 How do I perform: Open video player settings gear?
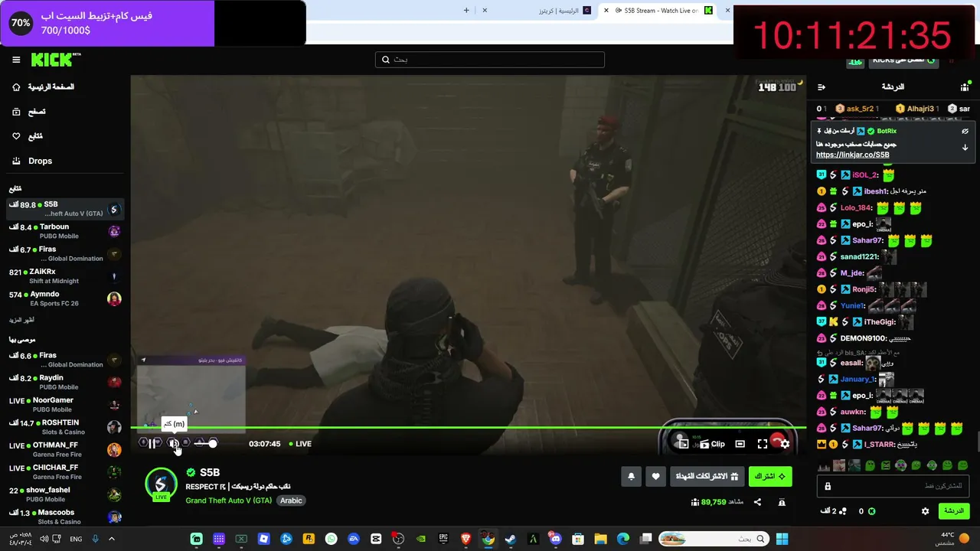point(785,444)
